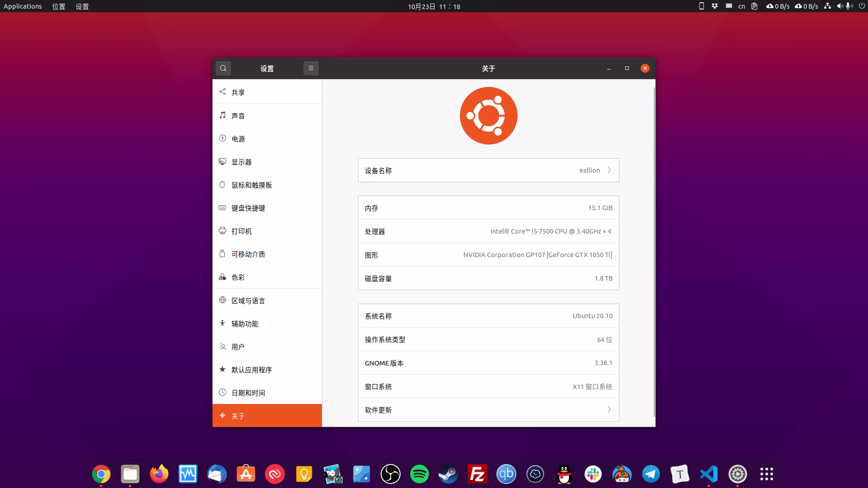Open the yellow lightbulb notes app

point(304,474)
